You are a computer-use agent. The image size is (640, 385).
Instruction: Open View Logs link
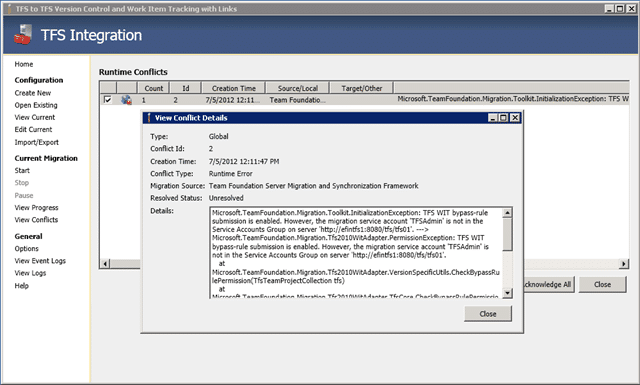pyautogui.click(x=30, y=273)
